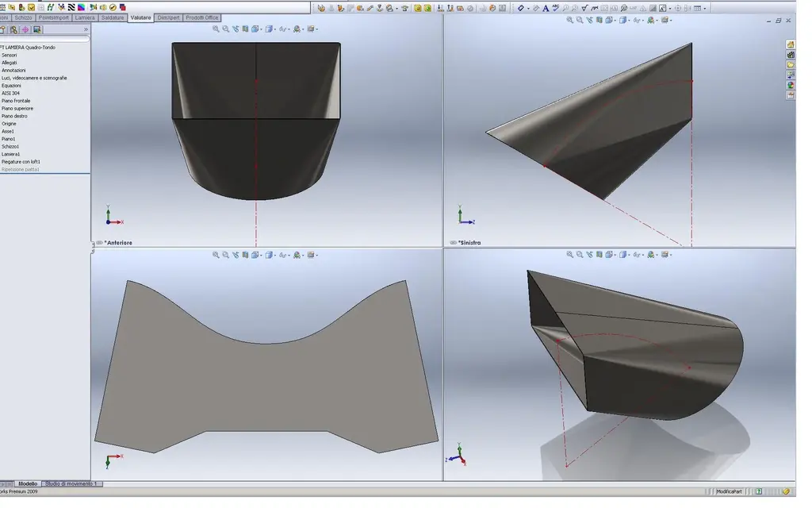The height and width of the screenshot is (508, 812).
Task: Open Appearances color wheel task pane icon
Action: click(x=791, y=85)
